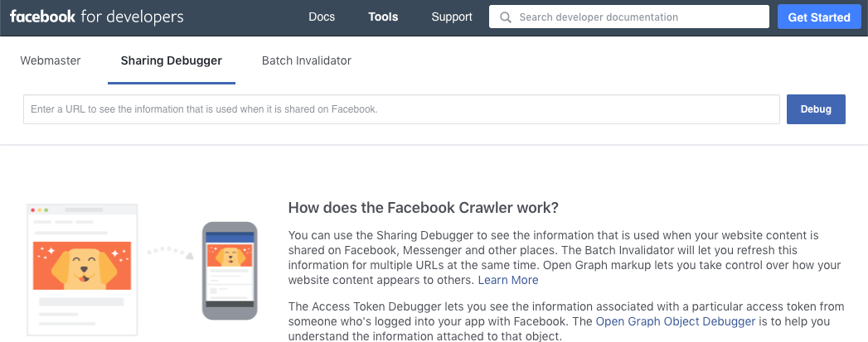Open the Docs menu
The width and height of the screenshot is (868, 342).
tap(322, 17)
